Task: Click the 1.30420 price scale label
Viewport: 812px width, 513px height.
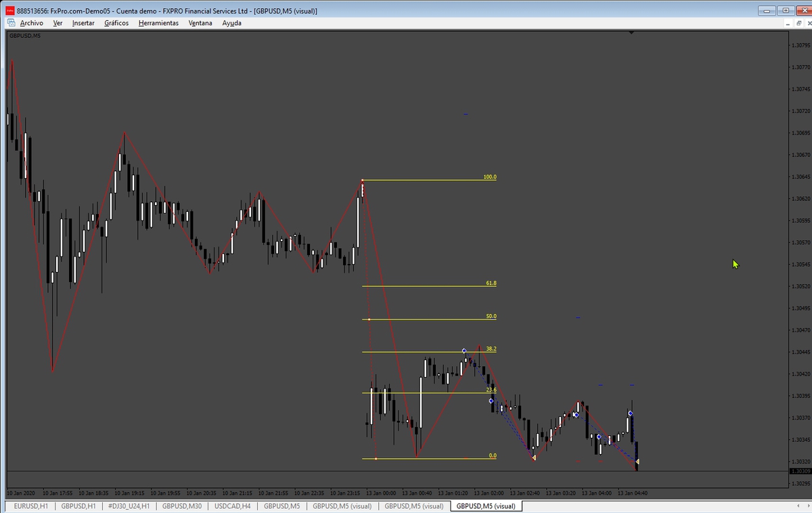Action: (x=800, y=374)
